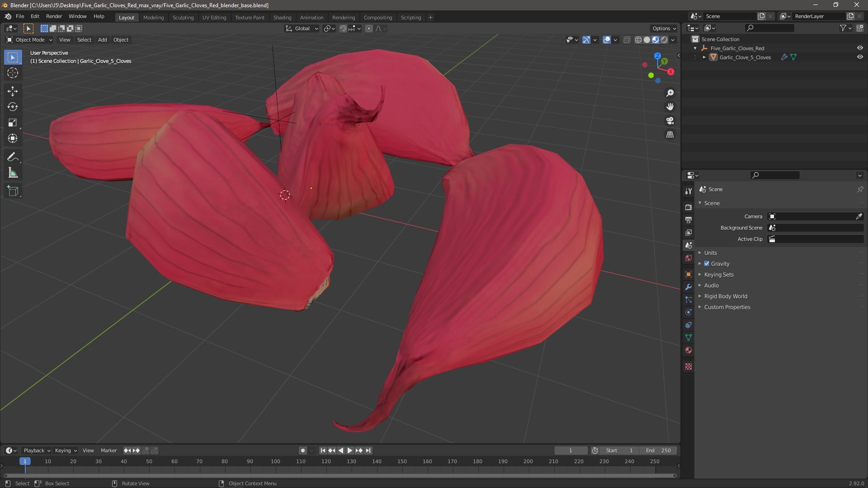Switch to the Shading workspace tab
This screenshot has width=868, height=488.
(x=282, y=18)
